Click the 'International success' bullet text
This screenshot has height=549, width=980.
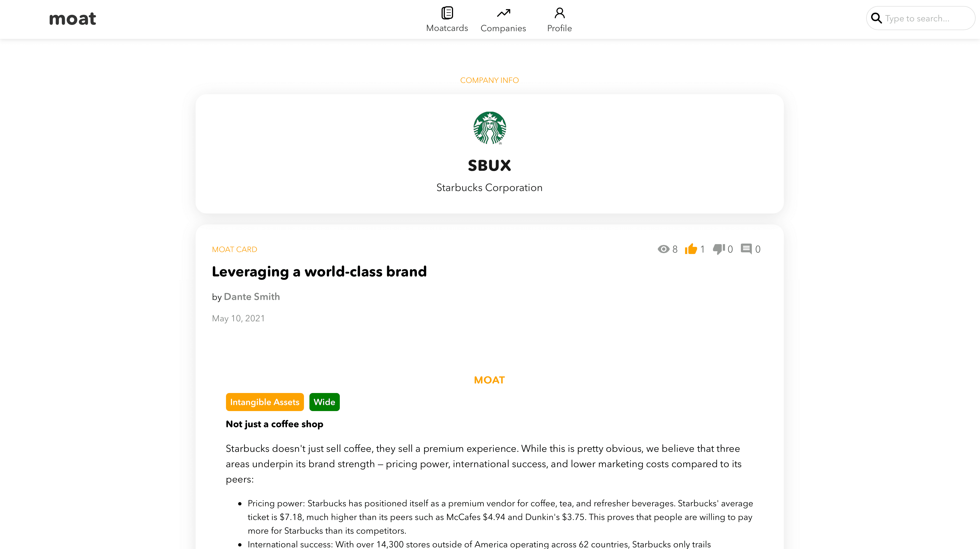[479, 544]
